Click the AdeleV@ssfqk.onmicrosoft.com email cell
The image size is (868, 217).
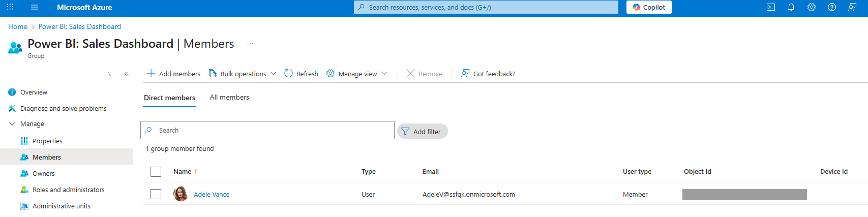point(469,194)
